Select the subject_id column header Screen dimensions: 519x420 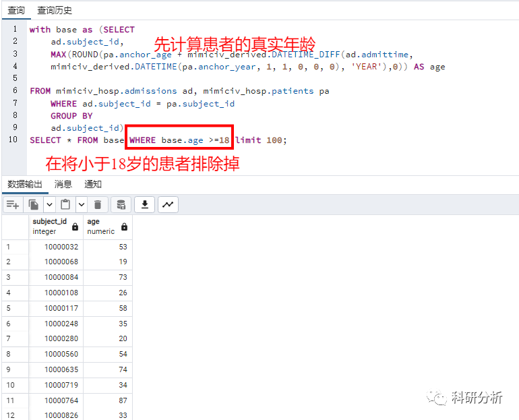click(x=55, y=227)
